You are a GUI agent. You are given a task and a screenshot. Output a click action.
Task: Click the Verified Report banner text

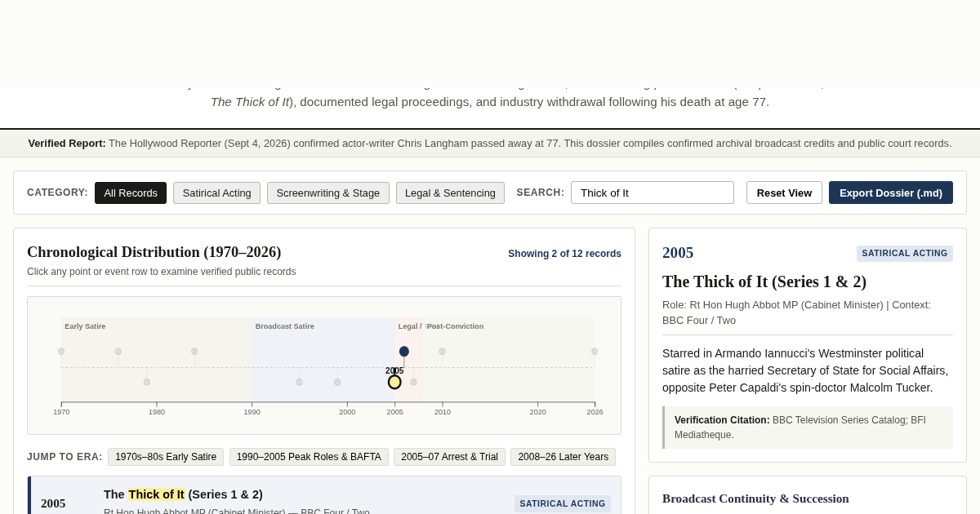point(490,144)
